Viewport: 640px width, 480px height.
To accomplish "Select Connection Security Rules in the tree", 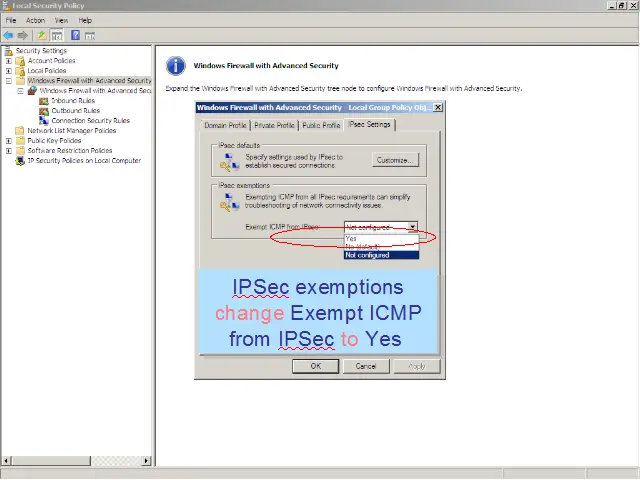I will point(91,121).
